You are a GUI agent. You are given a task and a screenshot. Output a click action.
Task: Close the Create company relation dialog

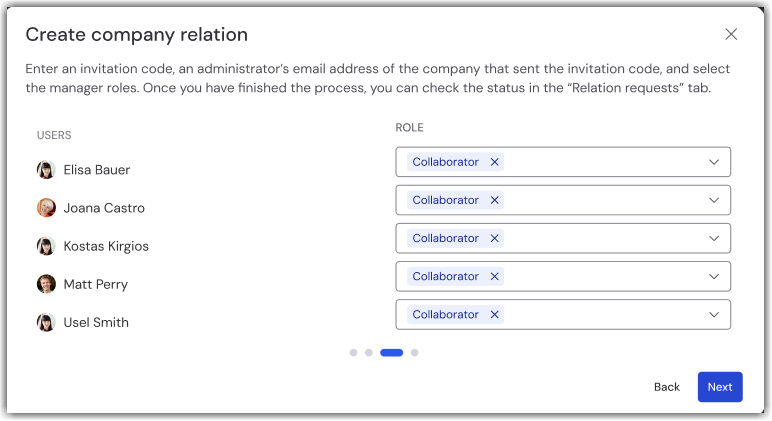pos(731,34)
